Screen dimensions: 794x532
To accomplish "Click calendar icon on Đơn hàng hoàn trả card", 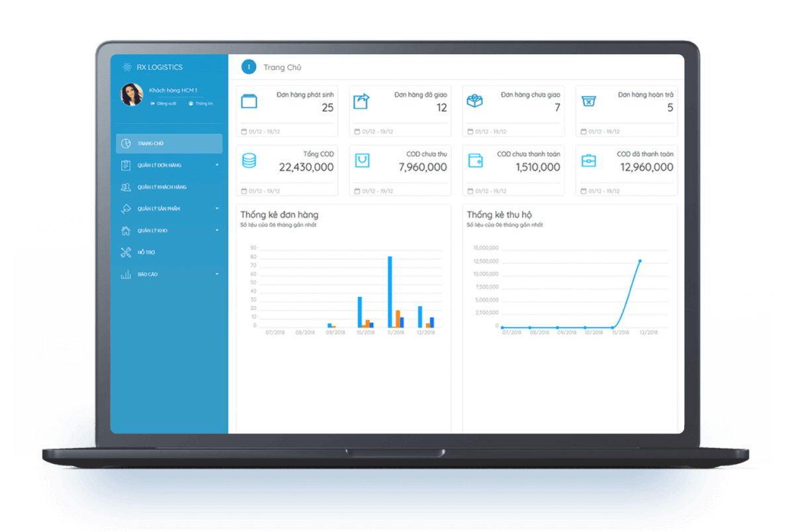I will [584, 132].
